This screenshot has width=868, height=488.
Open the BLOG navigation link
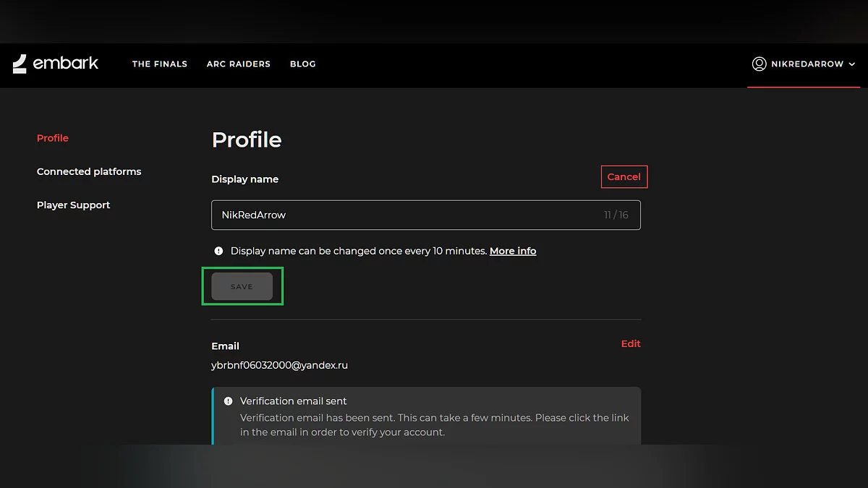(x=302, y=64)
